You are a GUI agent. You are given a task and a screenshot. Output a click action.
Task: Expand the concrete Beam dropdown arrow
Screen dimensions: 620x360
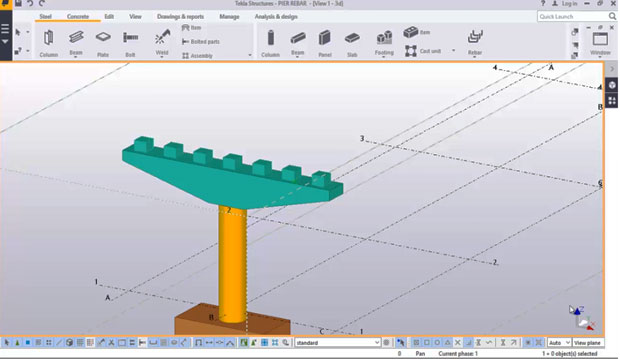click(x=298, y=57)
